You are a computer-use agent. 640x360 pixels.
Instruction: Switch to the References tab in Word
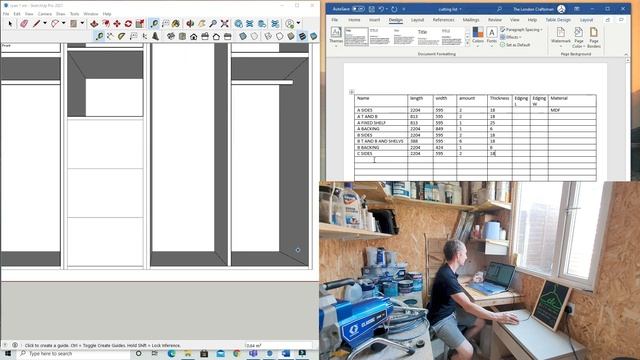click(x=443, y=20)
